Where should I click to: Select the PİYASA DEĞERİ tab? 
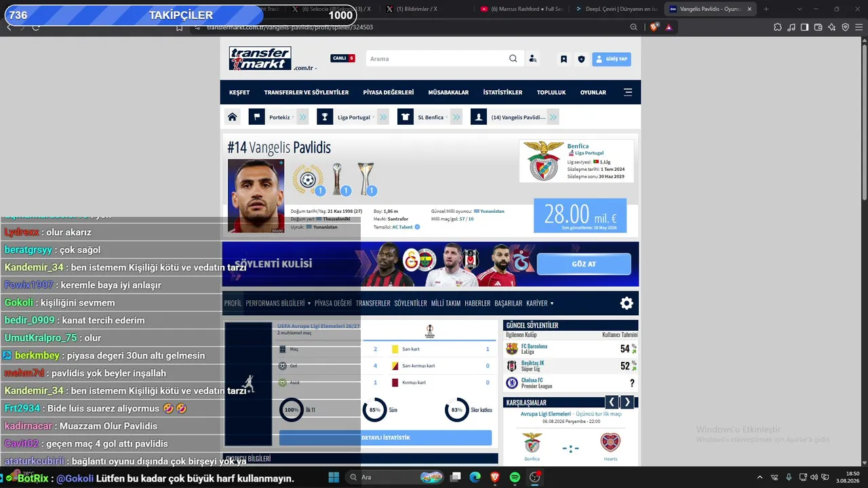point(333,303)
